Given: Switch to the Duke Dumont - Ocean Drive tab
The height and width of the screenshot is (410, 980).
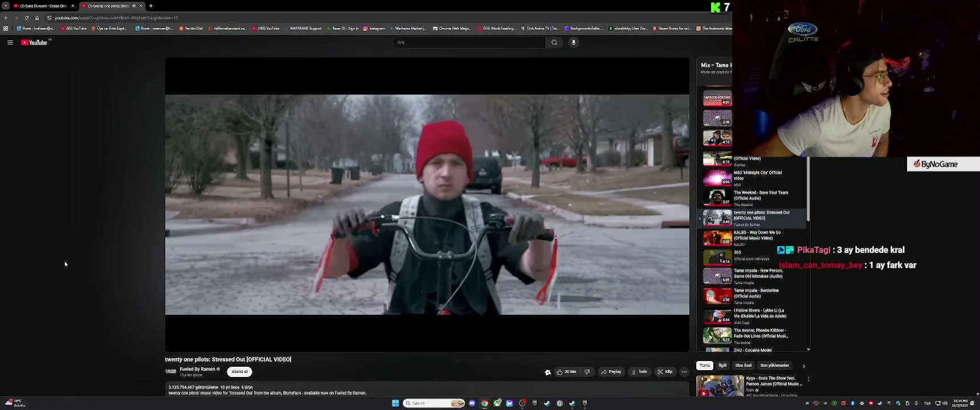Looking at the screenshot, I should click(x=43, y=6).
